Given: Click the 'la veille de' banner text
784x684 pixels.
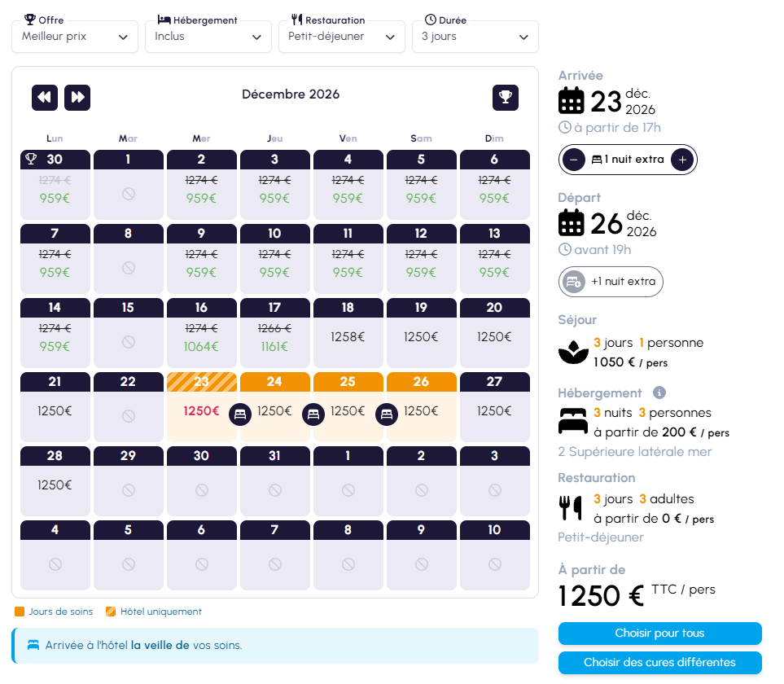Looking at the screenshot, I should point(160,646).
